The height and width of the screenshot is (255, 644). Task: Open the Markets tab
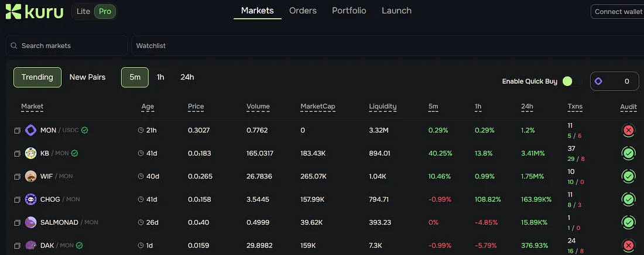click(x=258, y=11)
